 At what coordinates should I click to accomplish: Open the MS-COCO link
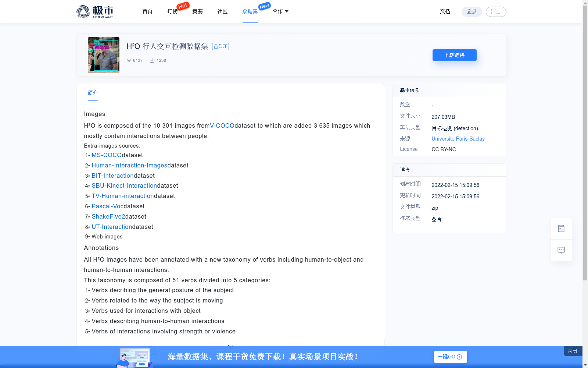click(x=107, y=155)
